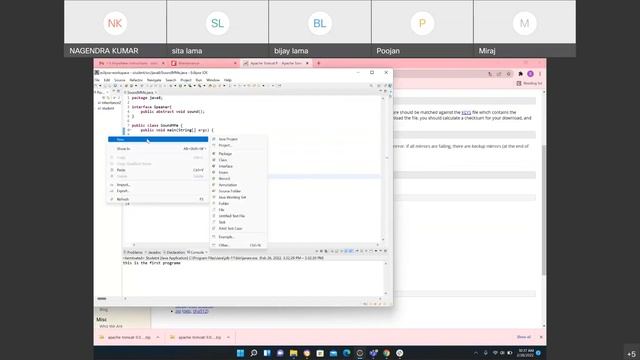Screen dimensions: 640x360
Task: Open Eclipse Refactor menu
Action: [136, 80]
